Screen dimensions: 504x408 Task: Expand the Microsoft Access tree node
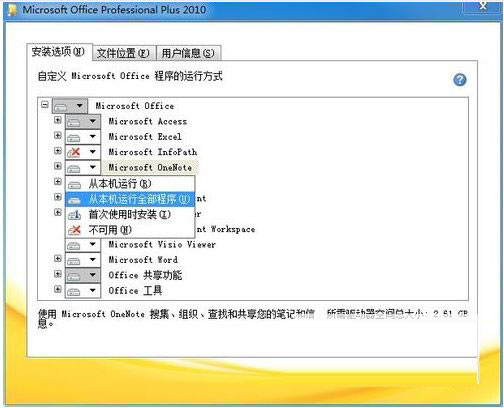coord(58,120)
